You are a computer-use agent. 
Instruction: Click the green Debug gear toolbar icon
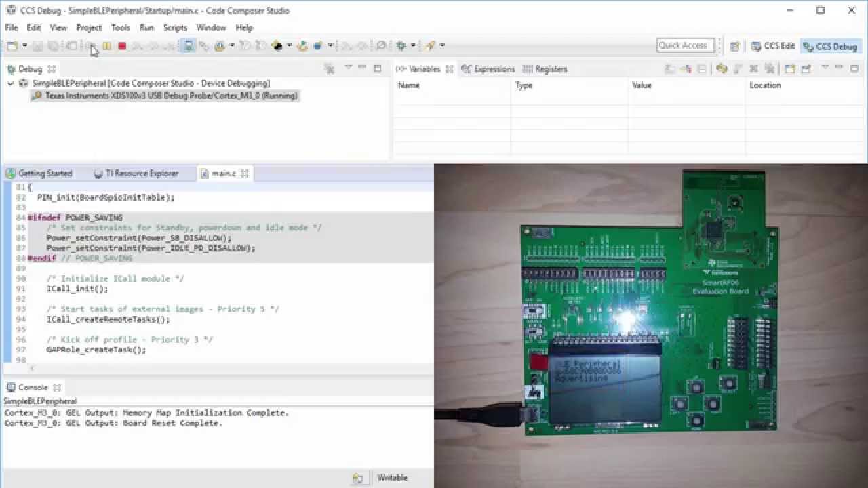tap(401, 45)
